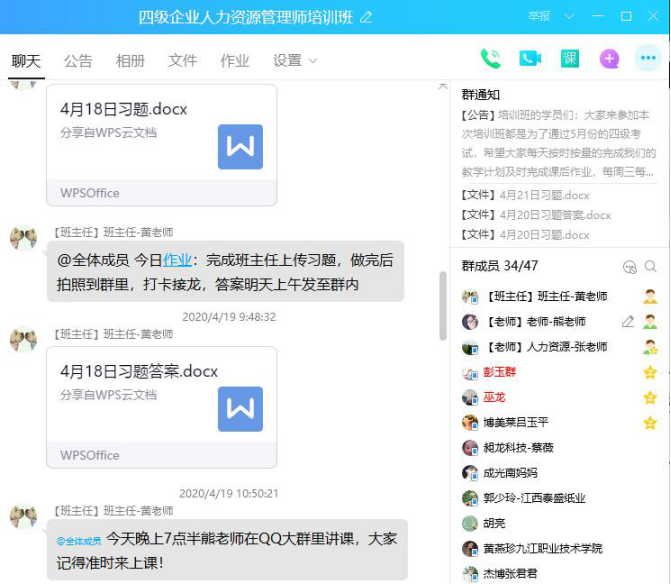Viewport: 671px width, 584px height.
Task: Open the green class lesson icon
Action: pos(570,59)
